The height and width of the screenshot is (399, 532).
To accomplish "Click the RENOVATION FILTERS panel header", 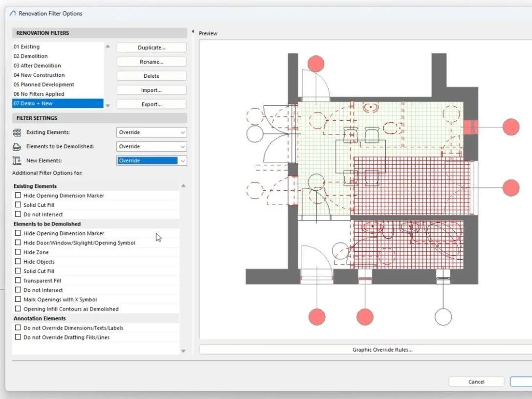I will (99, 33).
